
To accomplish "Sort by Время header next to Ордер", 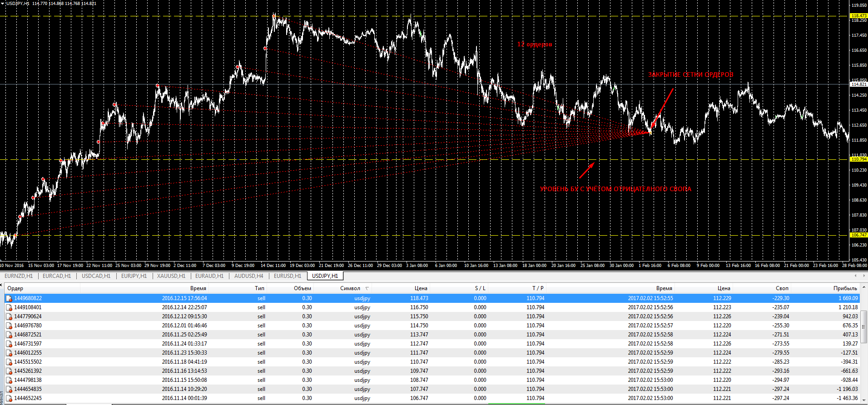I will coord(144,288).
